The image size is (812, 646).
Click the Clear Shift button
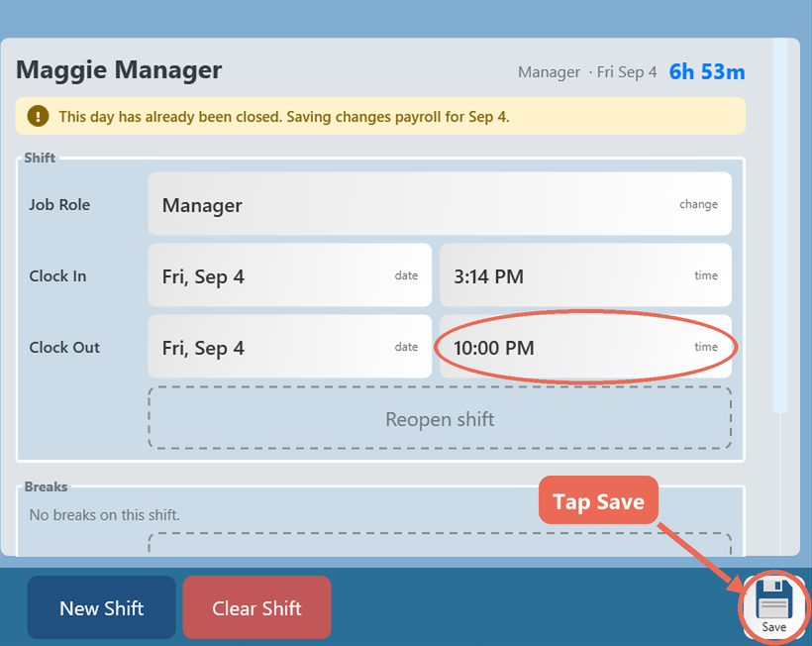click(x=256, y=607)
